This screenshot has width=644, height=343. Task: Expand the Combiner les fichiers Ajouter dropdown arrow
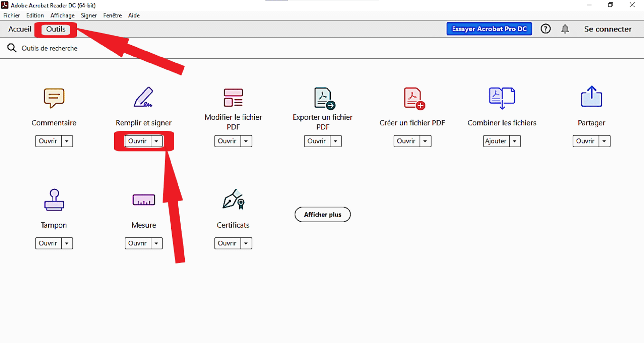(515, 141)
